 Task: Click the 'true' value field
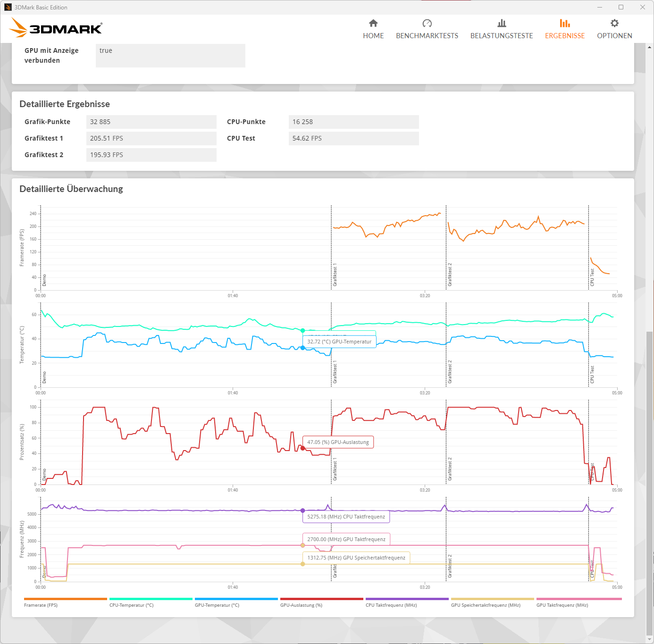click(x=170, y=56)
